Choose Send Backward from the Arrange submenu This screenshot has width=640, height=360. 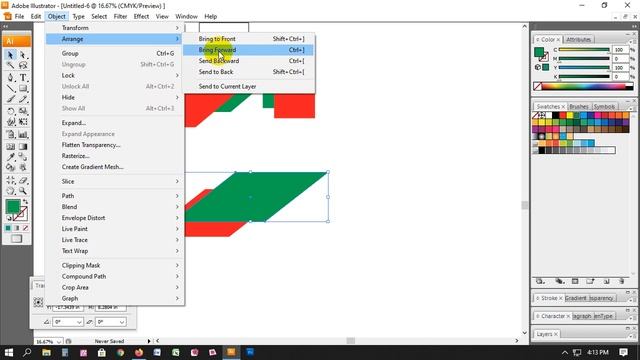pos(249,61)
